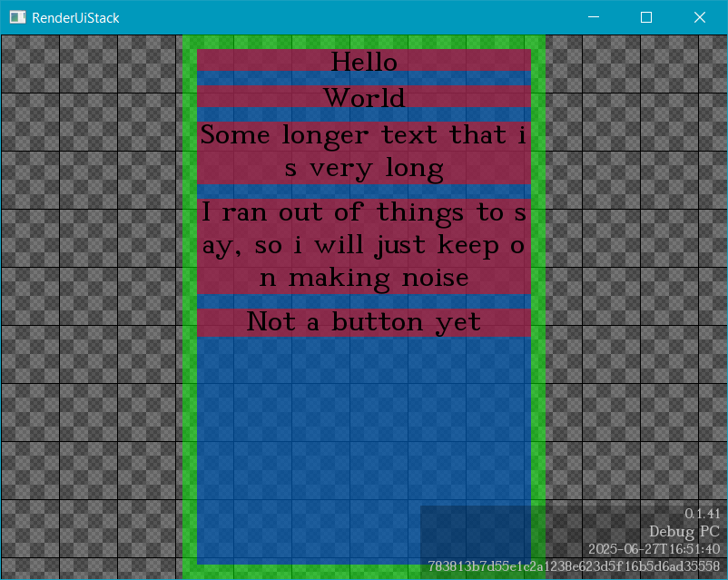Image resolution: width=728 pixels, height=580 pixels.
Task: Select the "World" label
Action: coord(364,97)
